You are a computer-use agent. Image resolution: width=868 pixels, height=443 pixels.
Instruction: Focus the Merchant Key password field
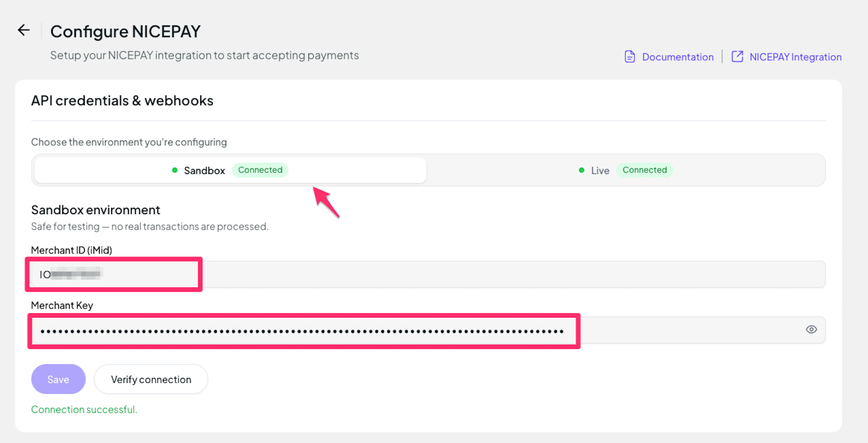tap(428, 330)
